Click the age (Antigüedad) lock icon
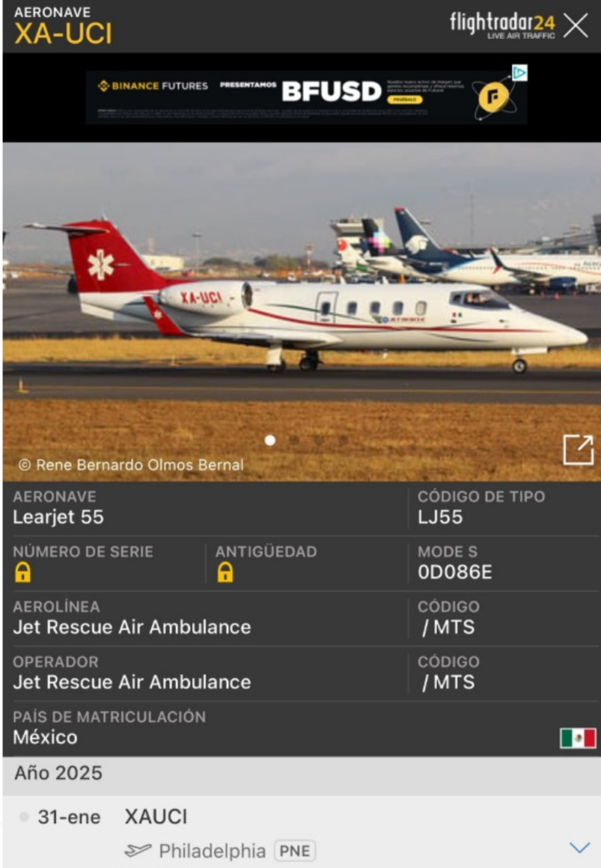Screen dimensions: 601x868 (225, 572)
